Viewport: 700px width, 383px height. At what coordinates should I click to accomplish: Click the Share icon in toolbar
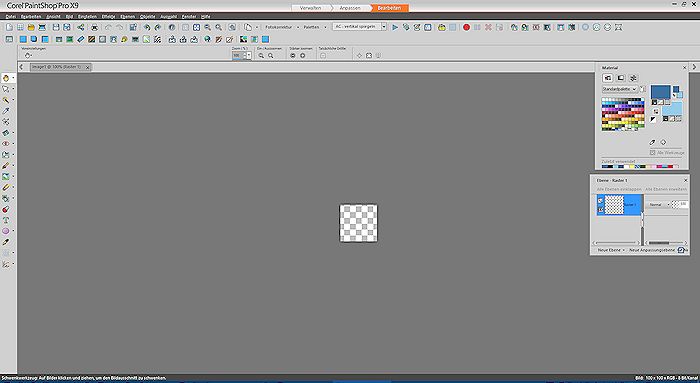click(x=80, y=27)
